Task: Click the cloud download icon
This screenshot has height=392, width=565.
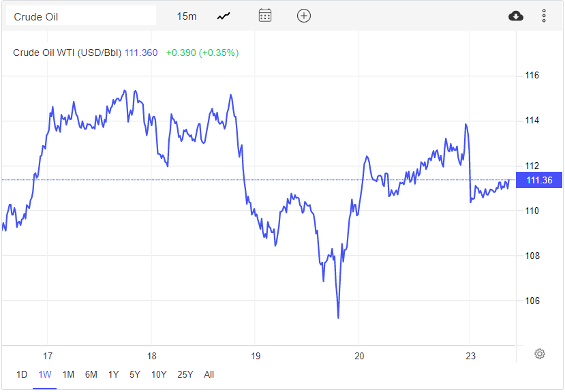Action: (516, 16)
